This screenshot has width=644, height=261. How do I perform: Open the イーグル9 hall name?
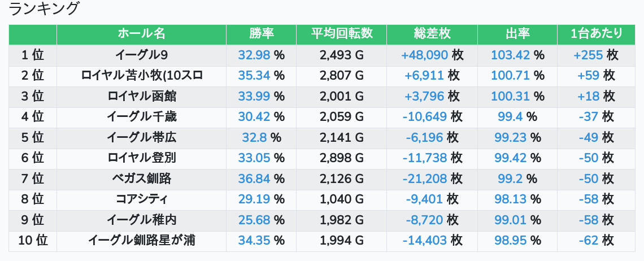(x=141, y=55)
